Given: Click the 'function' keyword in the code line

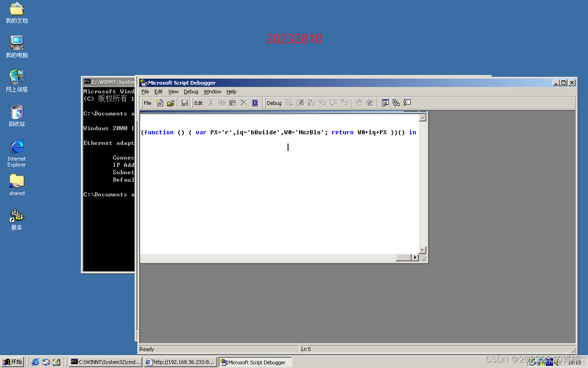Looking at the screenshot, I should click(x=159, y=132).
